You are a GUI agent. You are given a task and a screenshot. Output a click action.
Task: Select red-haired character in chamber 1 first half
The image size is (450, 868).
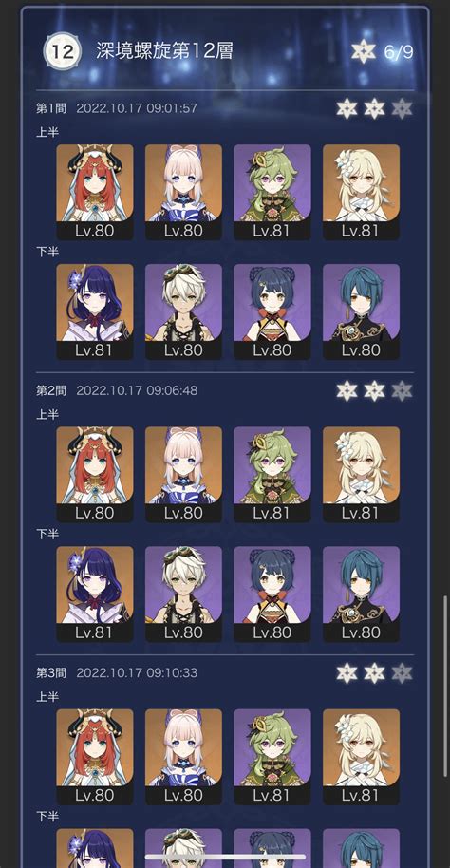click(95, 192)
